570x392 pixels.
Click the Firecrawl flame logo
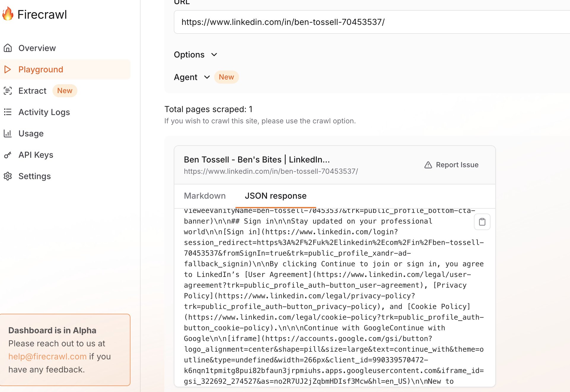(8, 14)
